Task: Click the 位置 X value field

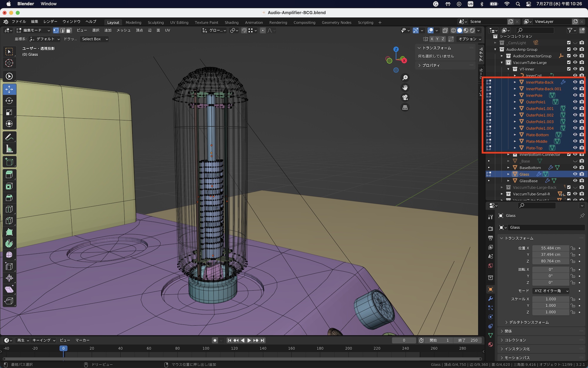Action: 550,248
